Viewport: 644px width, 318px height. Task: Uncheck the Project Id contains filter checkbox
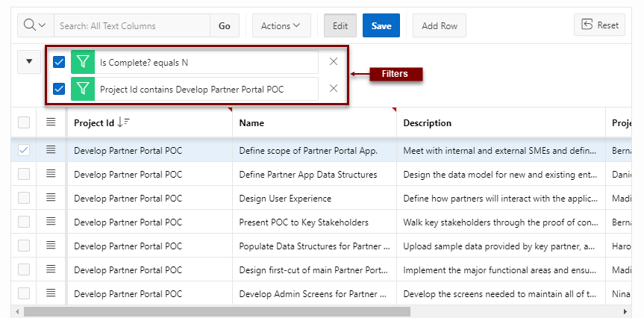click(x=60, y=89)
